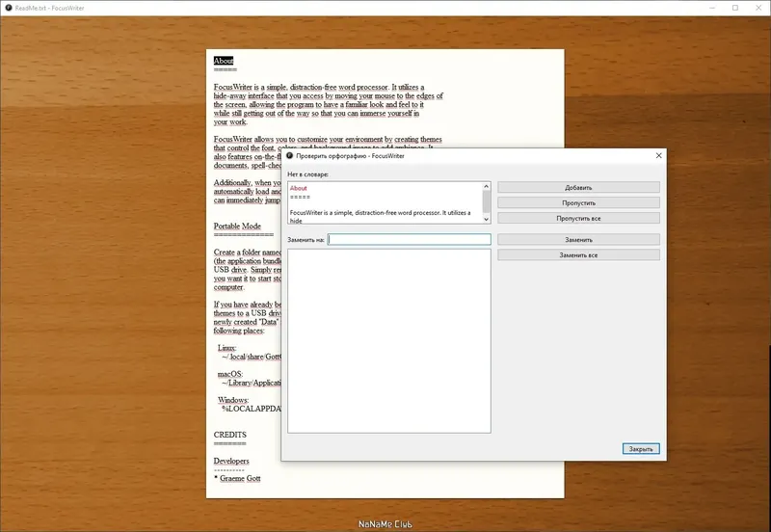Click the Пропустить button
Viewport: 771px width, 532px height.
(578, 202)
